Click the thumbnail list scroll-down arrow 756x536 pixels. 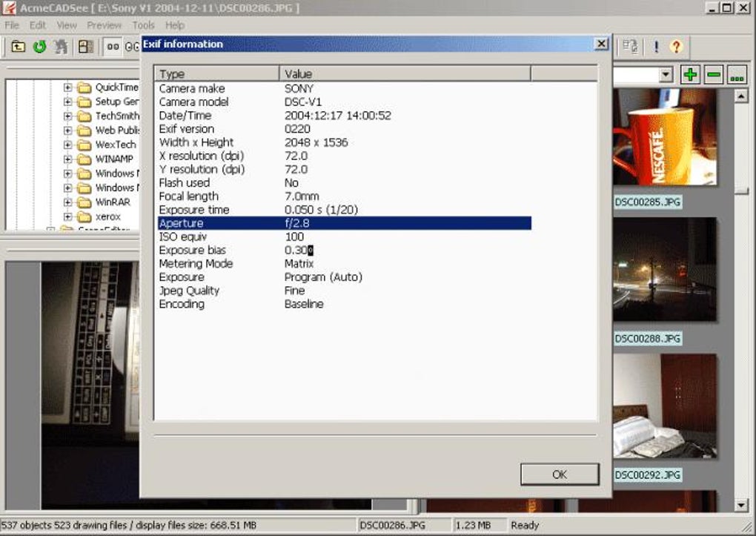click(741, 506)
